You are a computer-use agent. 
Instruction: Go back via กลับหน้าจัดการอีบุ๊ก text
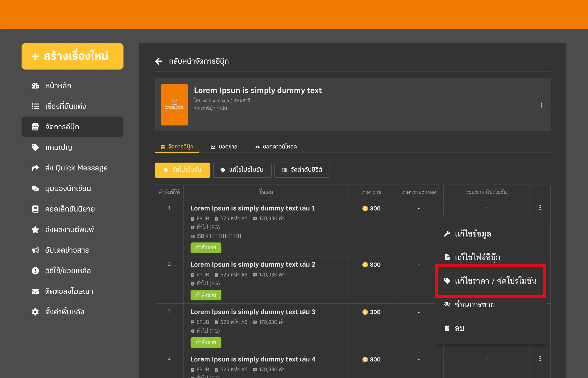[x=199, y=61]
